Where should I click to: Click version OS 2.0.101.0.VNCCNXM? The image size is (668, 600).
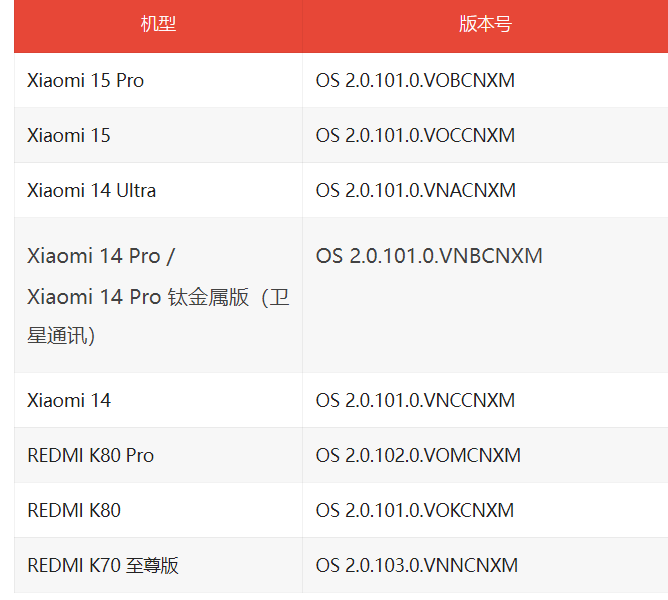[415, 400]
